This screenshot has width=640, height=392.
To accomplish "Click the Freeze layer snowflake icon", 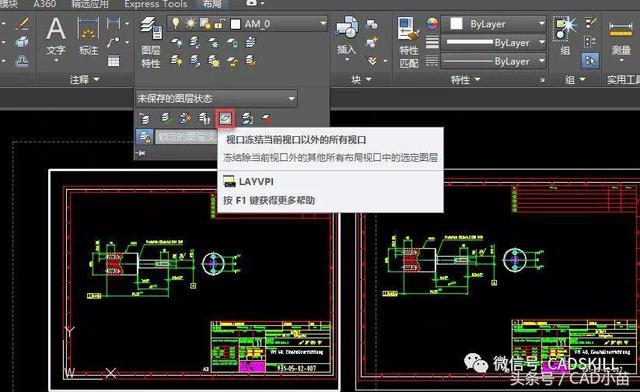I will point(213,42).
